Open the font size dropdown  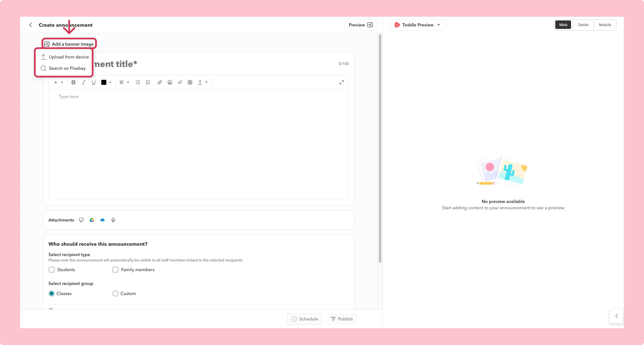point(59,82)
